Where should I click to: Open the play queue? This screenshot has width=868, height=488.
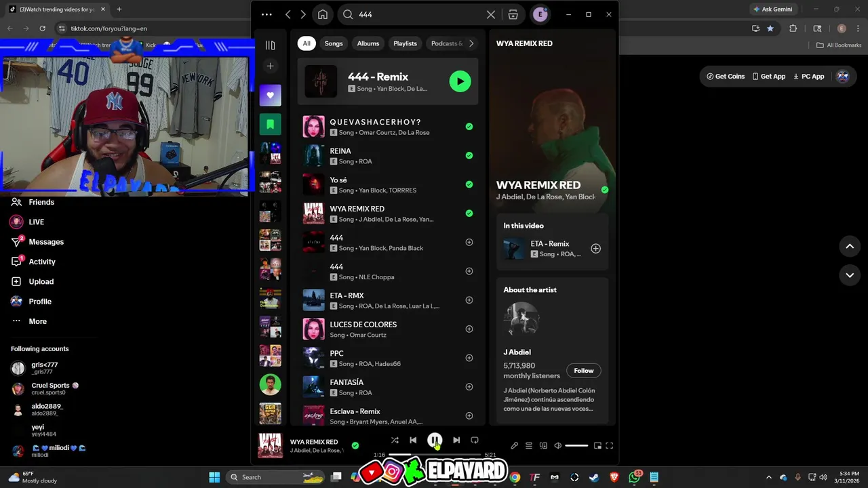(x=529, y=445)
